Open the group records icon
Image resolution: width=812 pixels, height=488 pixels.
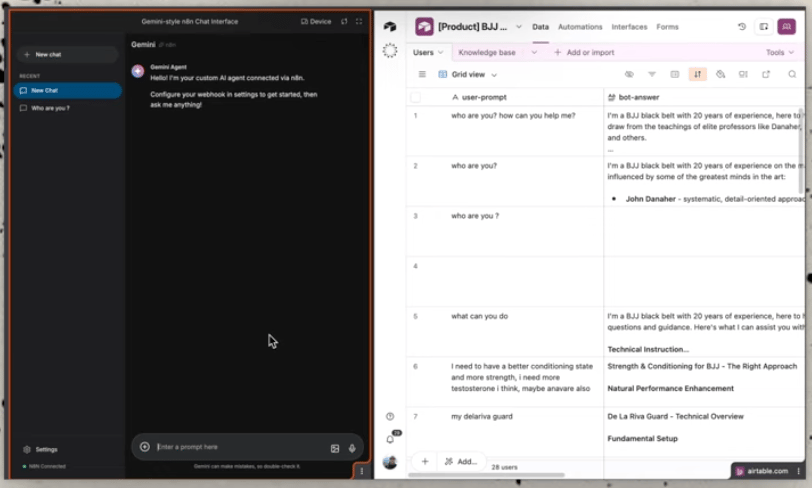click(674, 74)
